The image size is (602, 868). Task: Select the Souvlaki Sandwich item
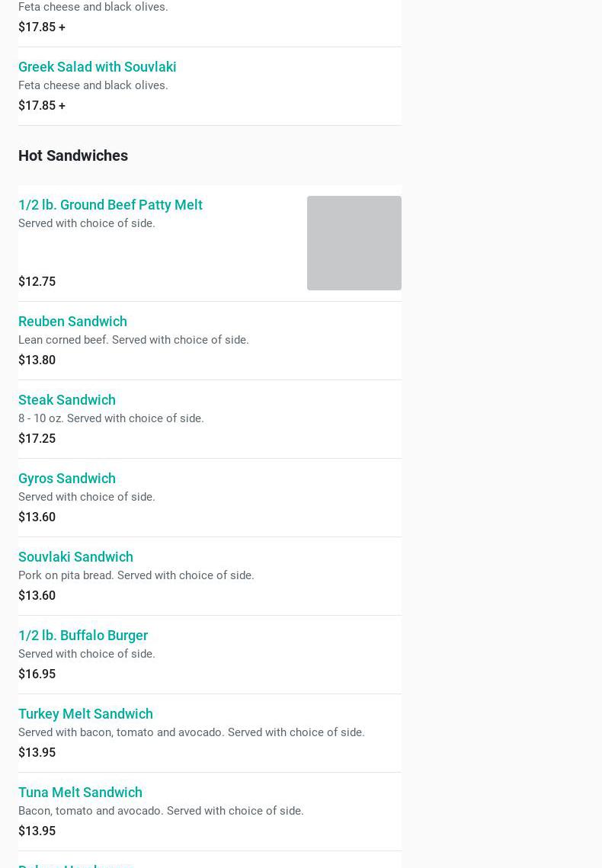[75, 557]
